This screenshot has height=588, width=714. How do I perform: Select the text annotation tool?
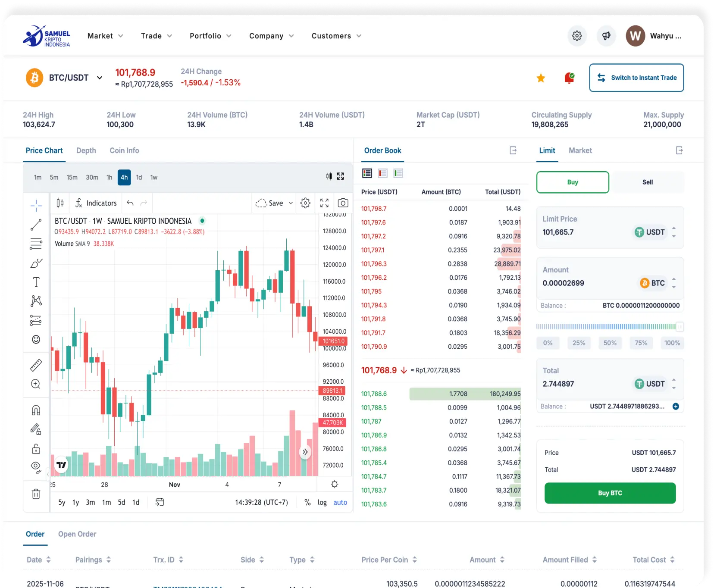pyautogui.click(x=36, y=282)
